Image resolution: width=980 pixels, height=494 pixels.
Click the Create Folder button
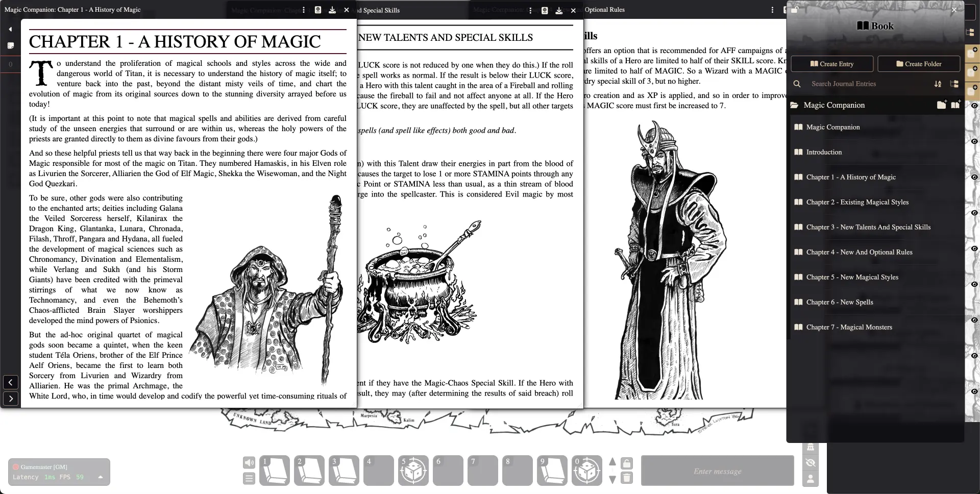click(x=918, y=64)
